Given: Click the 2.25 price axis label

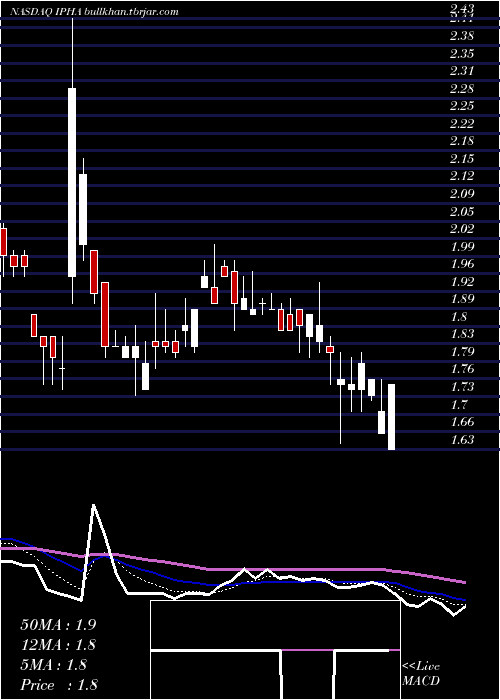Looking at the screenshot, I should click(x=461, y=106).
